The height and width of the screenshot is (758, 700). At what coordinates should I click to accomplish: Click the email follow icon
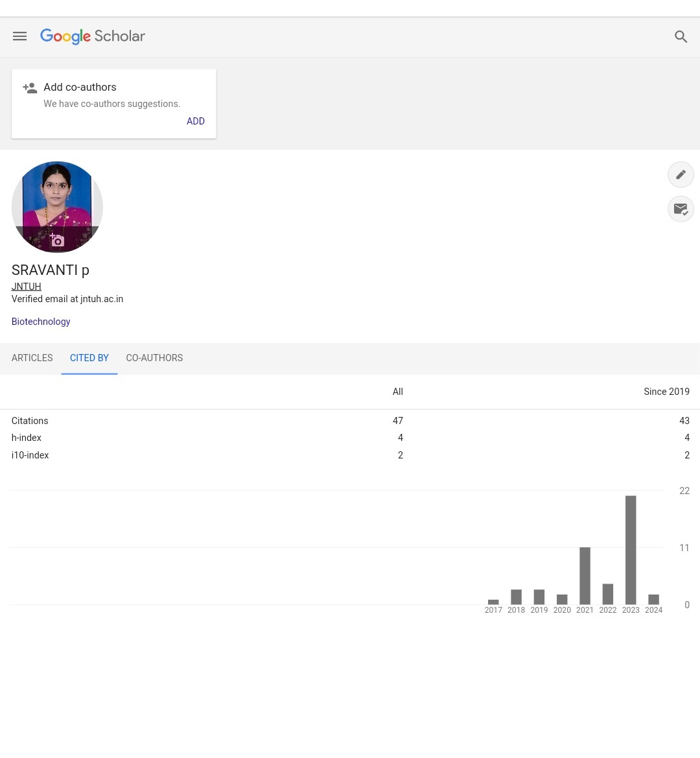pyautogui.click(x=681, y=209)
